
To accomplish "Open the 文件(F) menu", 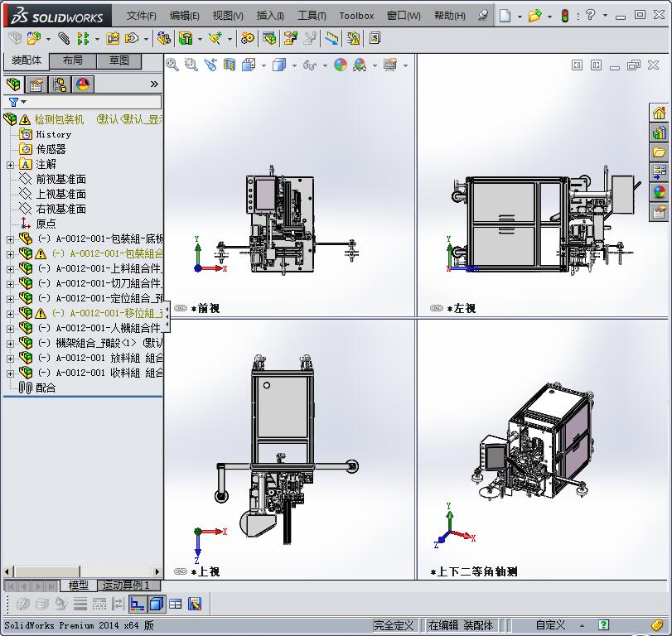I will click(142, 16).
